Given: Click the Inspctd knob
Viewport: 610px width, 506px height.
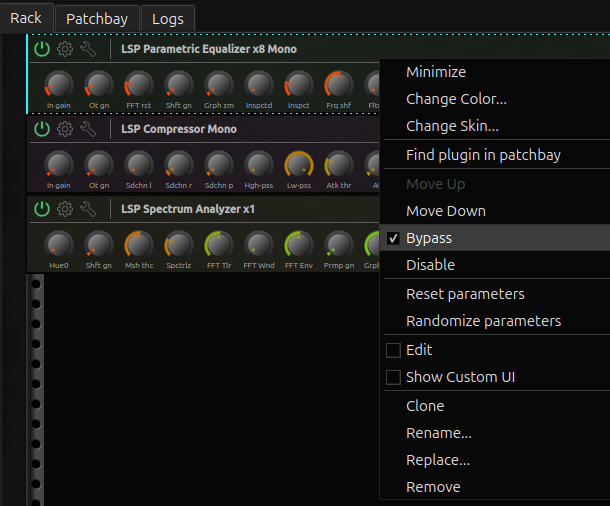Looking at the screenshot, I should coord(259,84).
